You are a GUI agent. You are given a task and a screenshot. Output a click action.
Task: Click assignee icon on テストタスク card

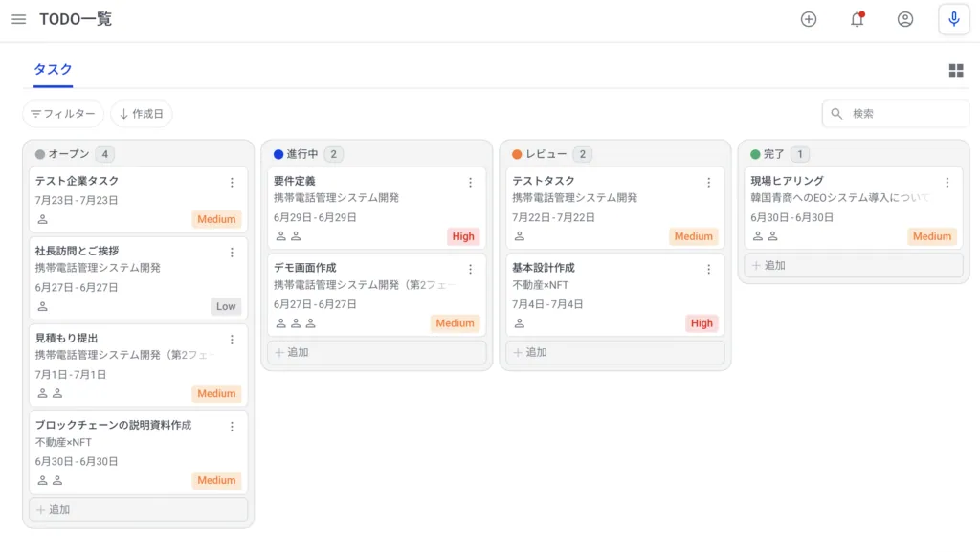pos(520,236)
